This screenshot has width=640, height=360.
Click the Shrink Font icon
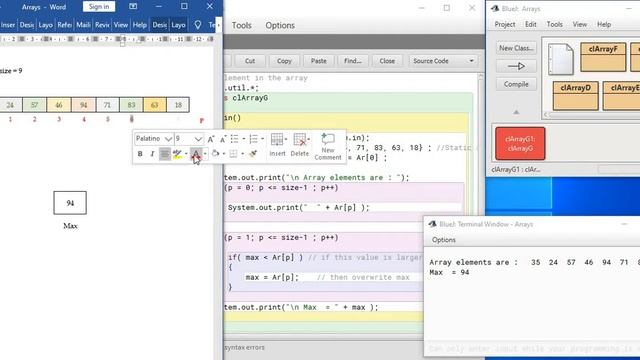pos(223,139)
